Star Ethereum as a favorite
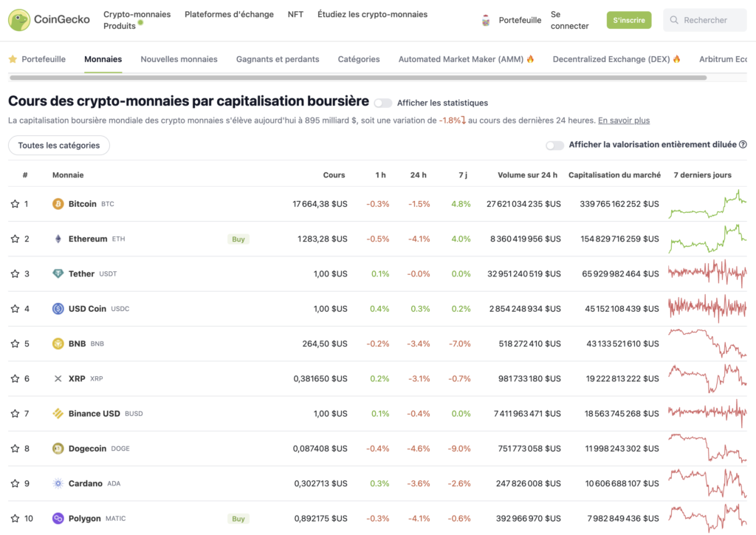 [x=15, y=239]
